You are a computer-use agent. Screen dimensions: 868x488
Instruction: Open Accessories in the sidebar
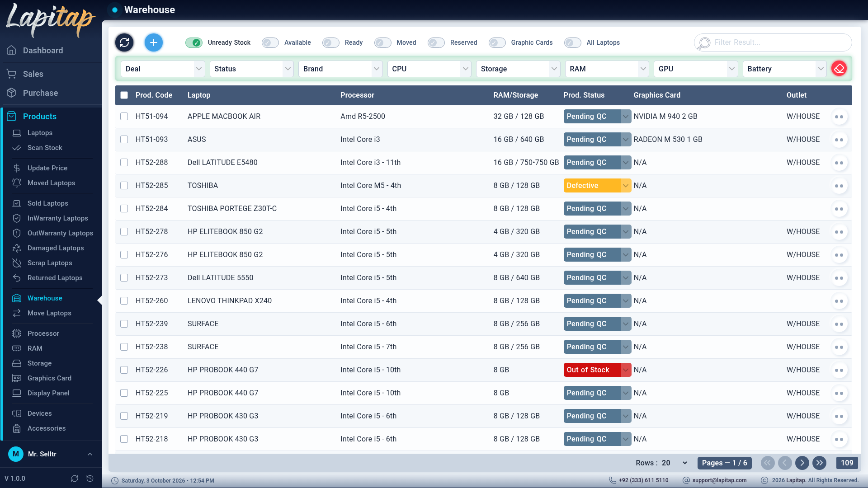click(47, 428)
